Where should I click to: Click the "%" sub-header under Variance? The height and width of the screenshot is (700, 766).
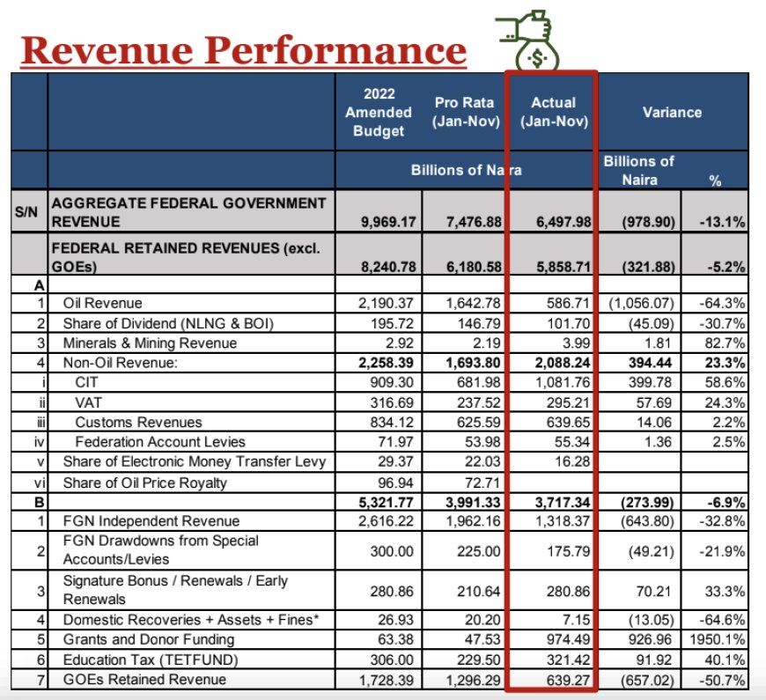[714, 180]
